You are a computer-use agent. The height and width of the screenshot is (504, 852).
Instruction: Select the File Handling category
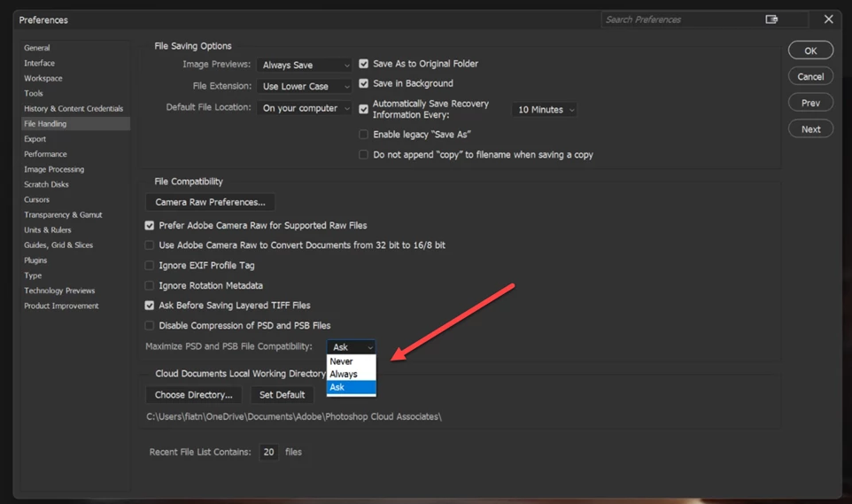click(75, 123)
